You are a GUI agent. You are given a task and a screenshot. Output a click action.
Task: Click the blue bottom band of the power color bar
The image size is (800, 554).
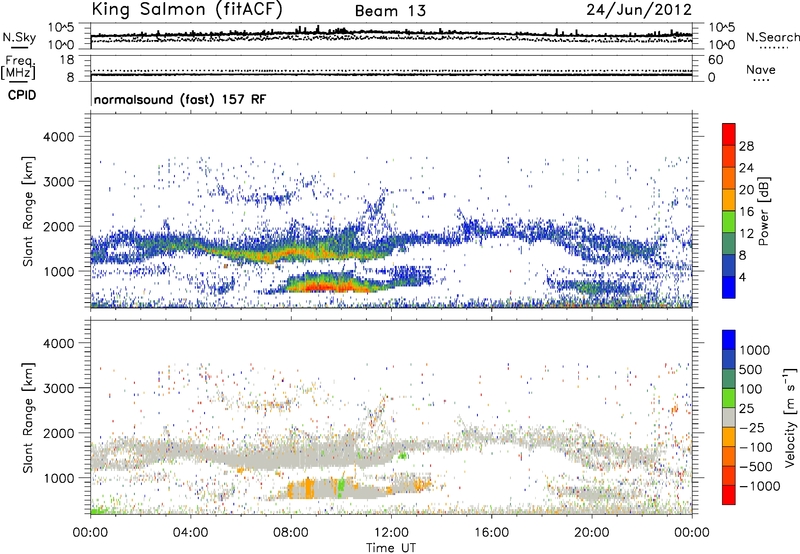729,287
